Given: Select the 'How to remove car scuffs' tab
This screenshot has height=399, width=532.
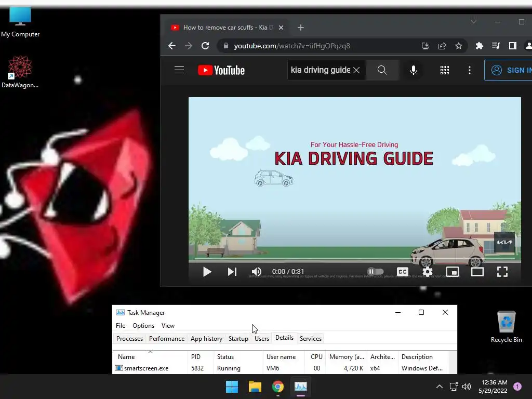Looking at the screenshot, I should 227,28.
